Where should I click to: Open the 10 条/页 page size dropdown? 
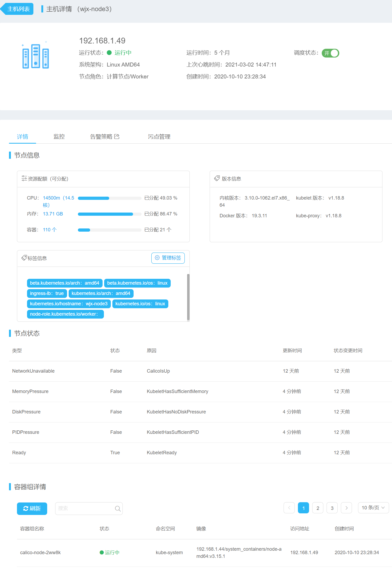(x=373, y=508)
